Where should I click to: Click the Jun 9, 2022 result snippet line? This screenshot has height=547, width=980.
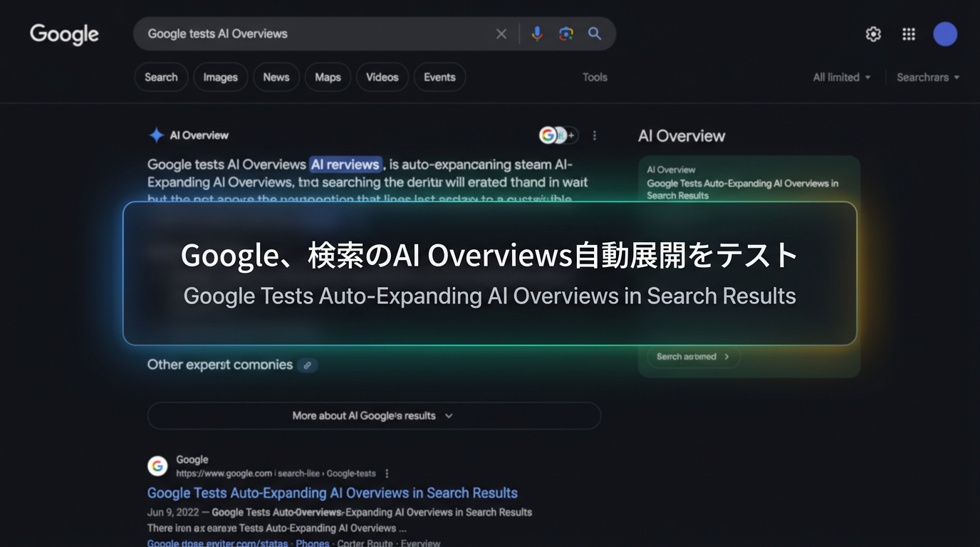(x=340, y=512)
